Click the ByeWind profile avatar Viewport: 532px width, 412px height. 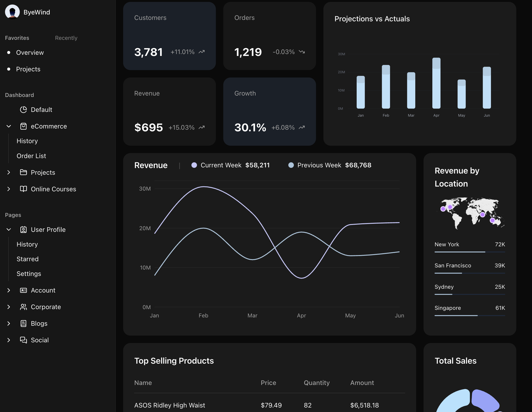pyautogui.click(x=12, y=12)
